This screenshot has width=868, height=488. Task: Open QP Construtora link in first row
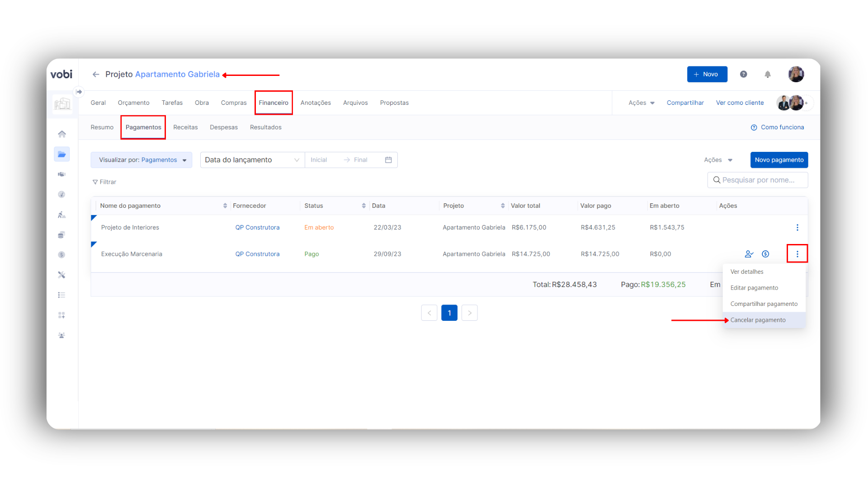(257, 227)
